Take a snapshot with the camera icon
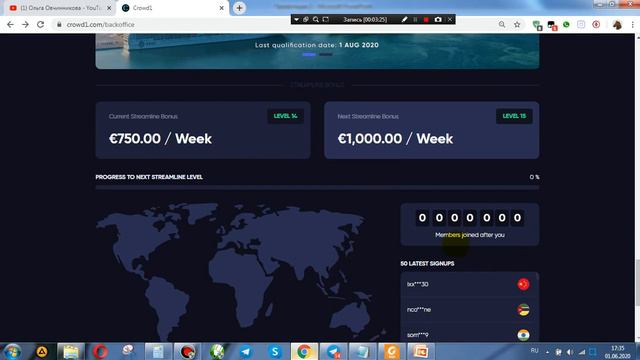640x360 pixels. coord(438,19)
